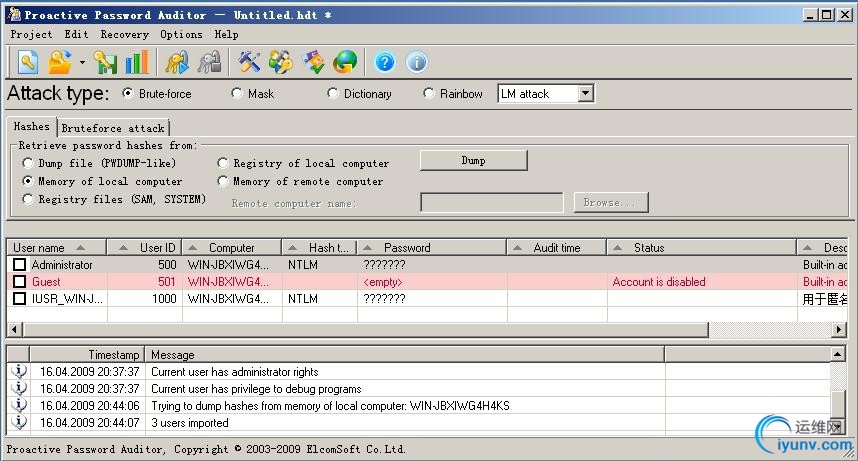
Task: Select the Guest '<empty>' password cell
Action: pos(432,281)
